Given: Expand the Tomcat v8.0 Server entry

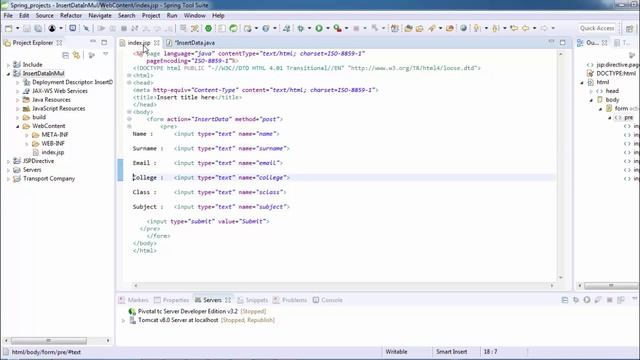Looking at the screenshot, I should tap(123, 320).
